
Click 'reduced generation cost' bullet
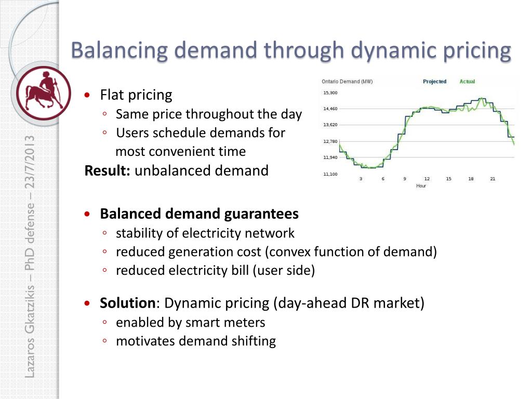(276, 252)
